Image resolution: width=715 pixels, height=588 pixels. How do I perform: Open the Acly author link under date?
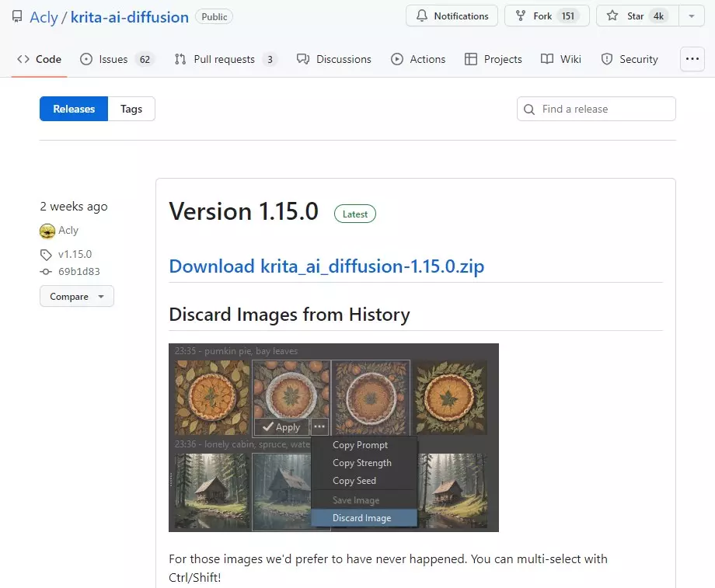point(68,231)
